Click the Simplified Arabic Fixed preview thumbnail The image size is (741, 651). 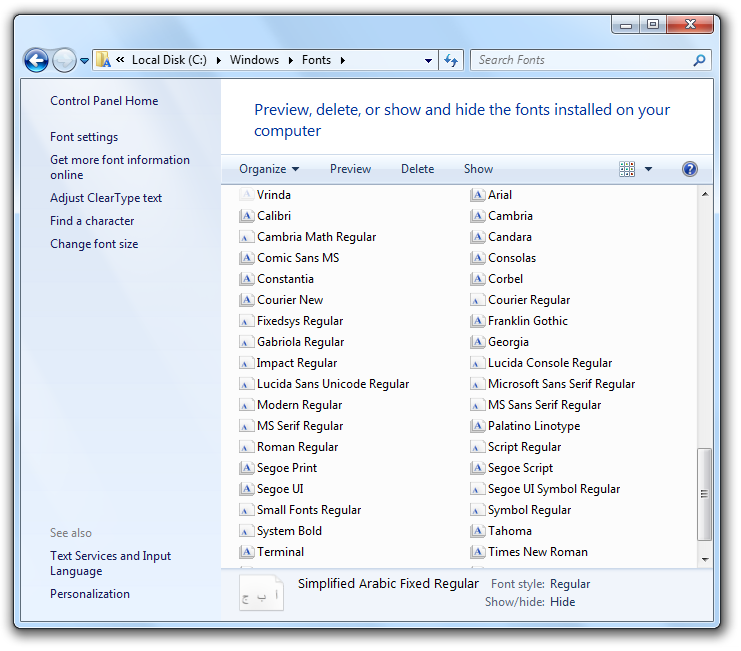(261, 592)
